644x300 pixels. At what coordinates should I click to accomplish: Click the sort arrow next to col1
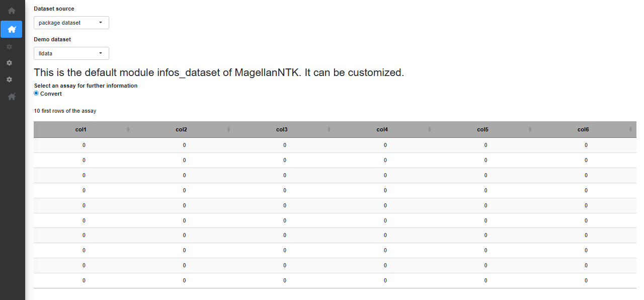point(128,129)
